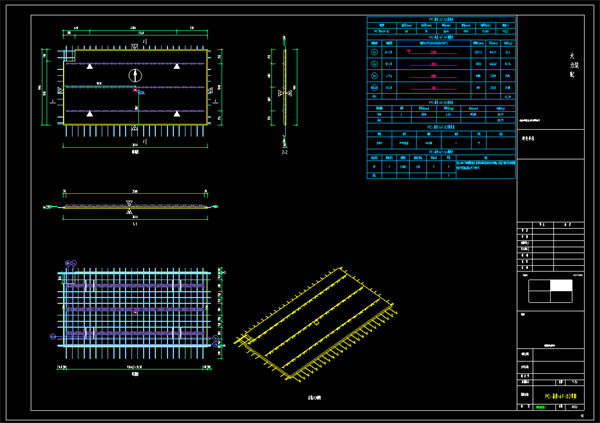The width and height of the screenshot is (600, 423).
Task: Click the yellow PC drawing title in title block
Action: tap(561, 396)
